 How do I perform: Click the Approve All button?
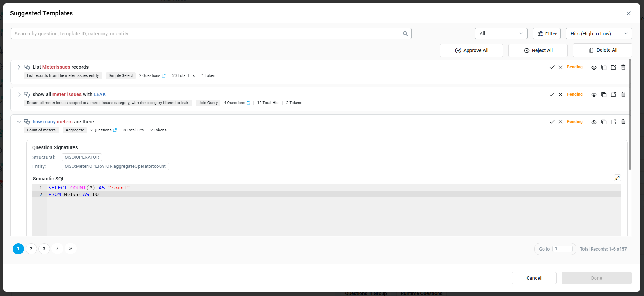click(472, 50)
